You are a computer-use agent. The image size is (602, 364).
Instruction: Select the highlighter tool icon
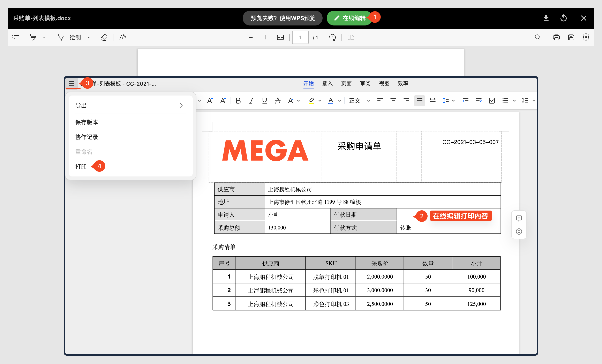33,37
